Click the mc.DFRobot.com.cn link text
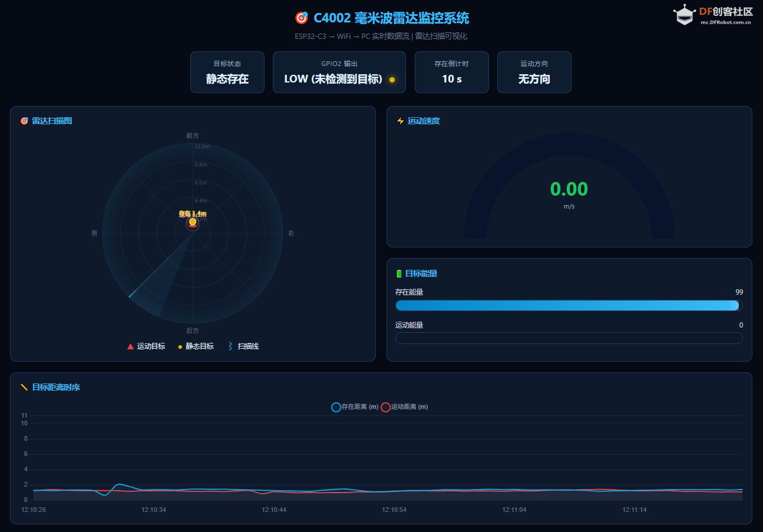Image resolution: width=763 pixels, height=532 pixels. coord(726,22)
